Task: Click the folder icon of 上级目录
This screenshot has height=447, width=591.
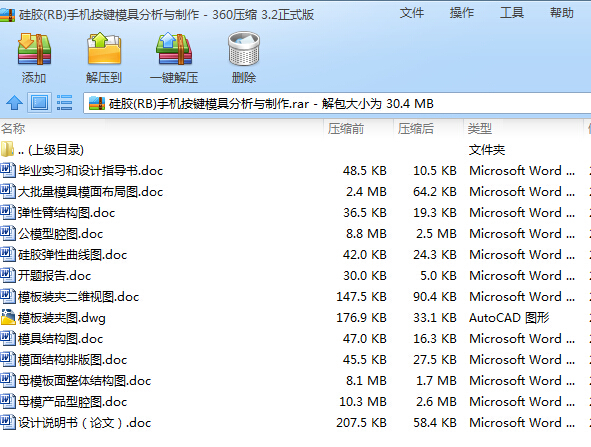Action: click(7, 149)
